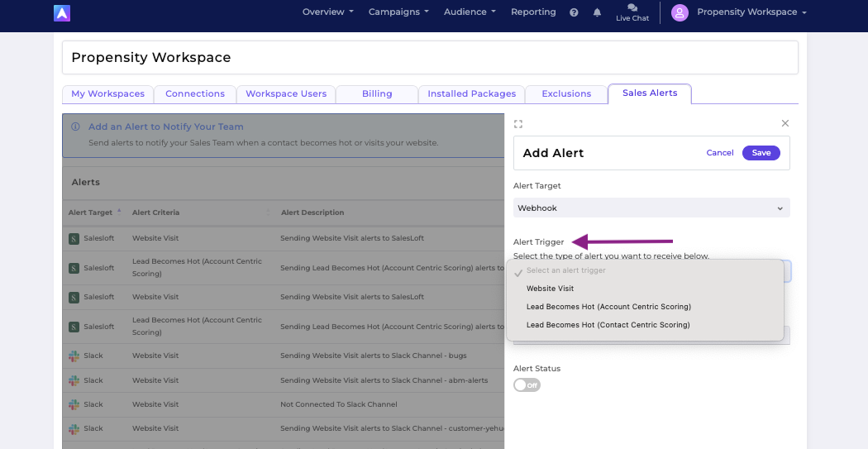868x449 pixels.
Task: Open Propensity Workspace account dropdown
Action: [751, 12]
